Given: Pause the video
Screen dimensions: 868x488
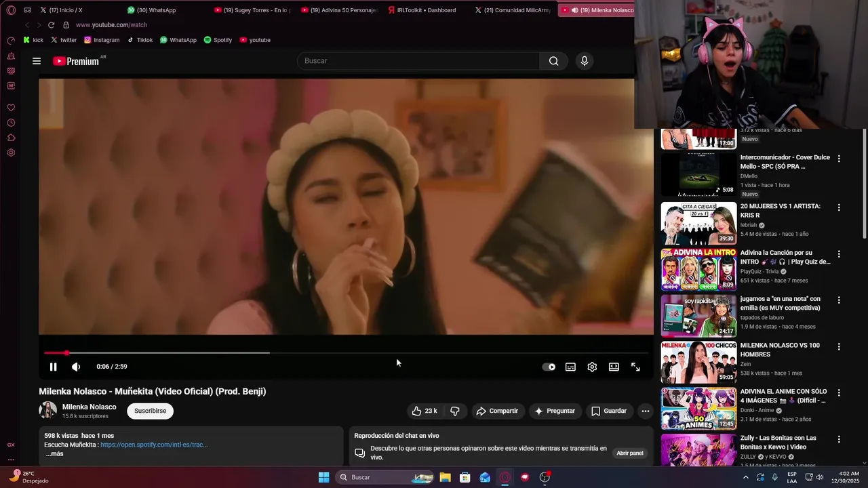Looking at the screenshot, I should click(53, 367).
